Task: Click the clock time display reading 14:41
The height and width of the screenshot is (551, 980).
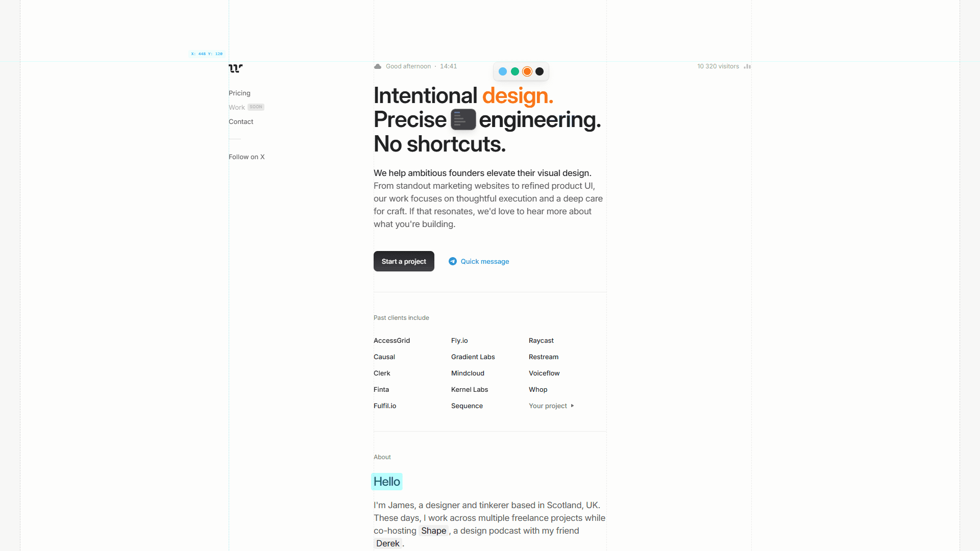Action: [448, 66]
